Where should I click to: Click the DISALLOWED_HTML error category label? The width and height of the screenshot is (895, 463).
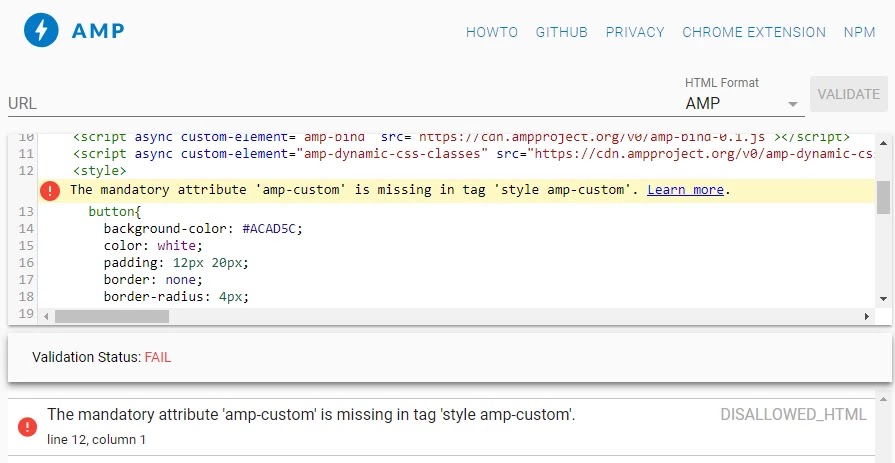pyautogui.click(x=793, y=414)
